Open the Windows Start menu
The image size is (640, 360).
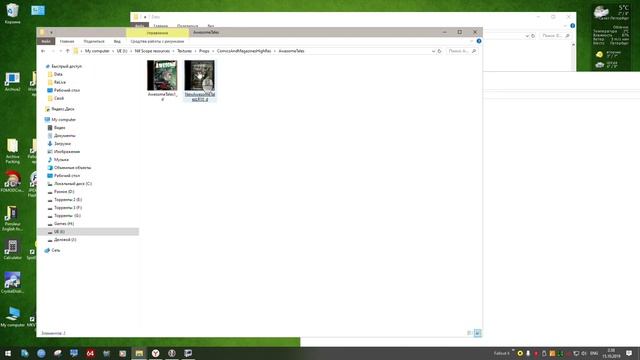[x=8, y=353]
